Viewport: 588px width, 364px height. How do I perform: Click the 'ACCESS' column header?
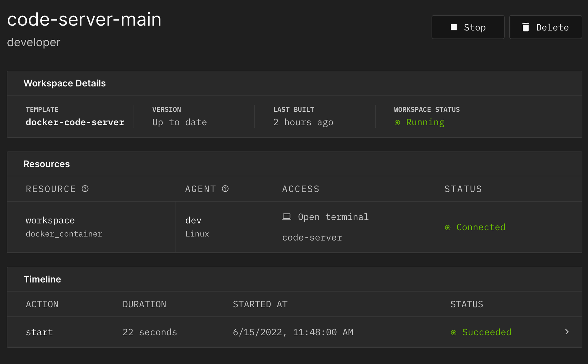pyautogui.click(x=301, y=189)
